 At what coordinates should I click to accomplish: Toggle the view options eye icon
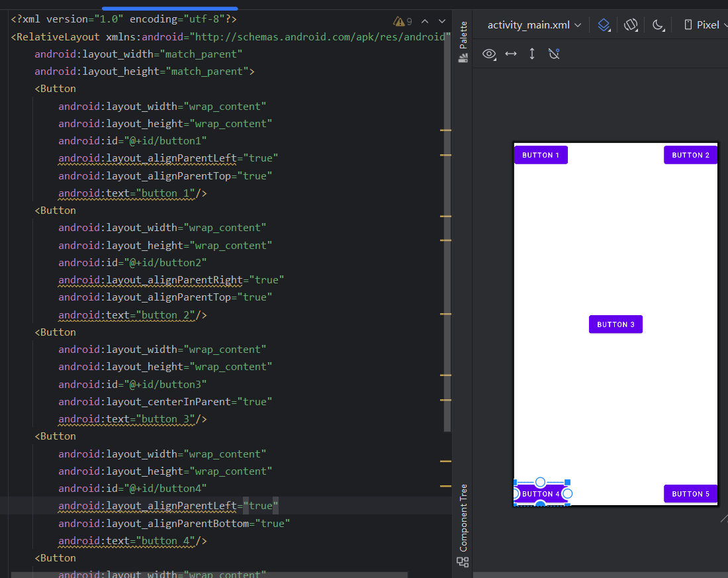[489, 54]
